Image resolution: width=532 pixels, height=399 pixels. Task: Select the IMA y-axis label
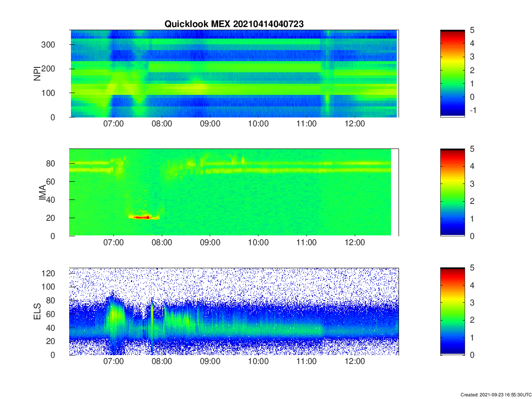tap(43, 192)
